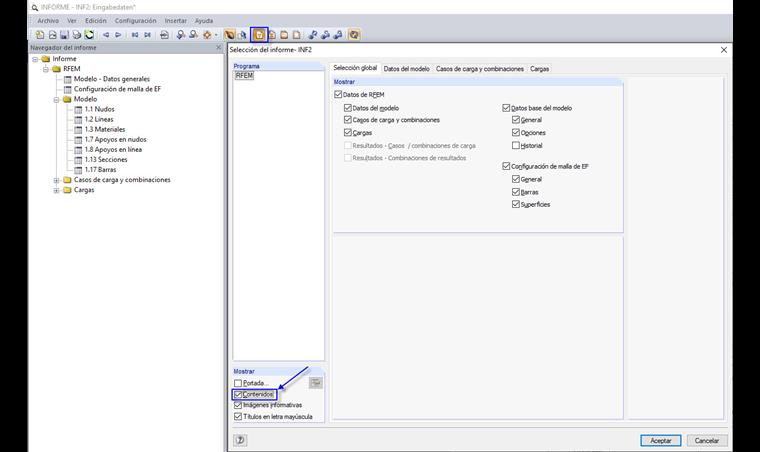
Task: Uncheck the Contenidos checkbox
Action: (x=238, y=394)
